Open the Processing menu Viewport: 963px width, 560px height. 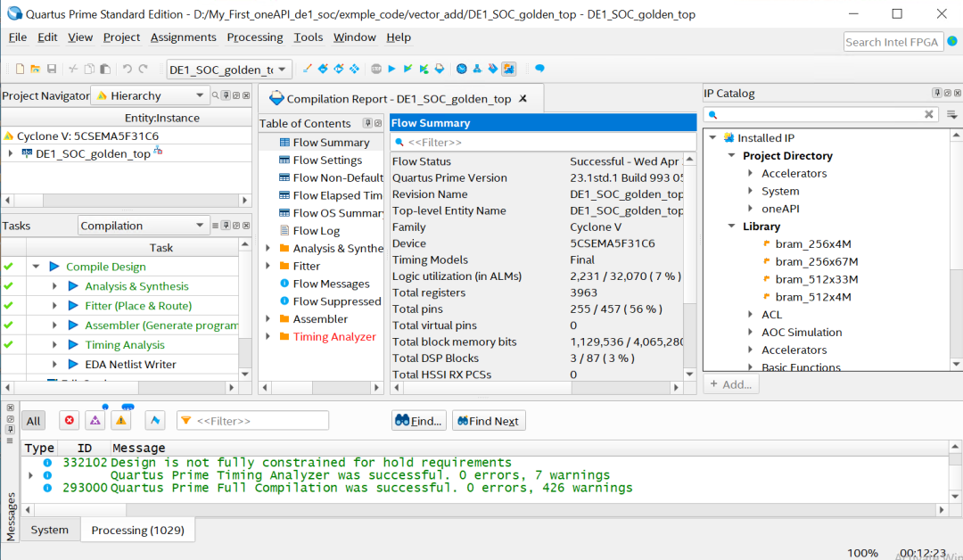click(x=255, y=37)
